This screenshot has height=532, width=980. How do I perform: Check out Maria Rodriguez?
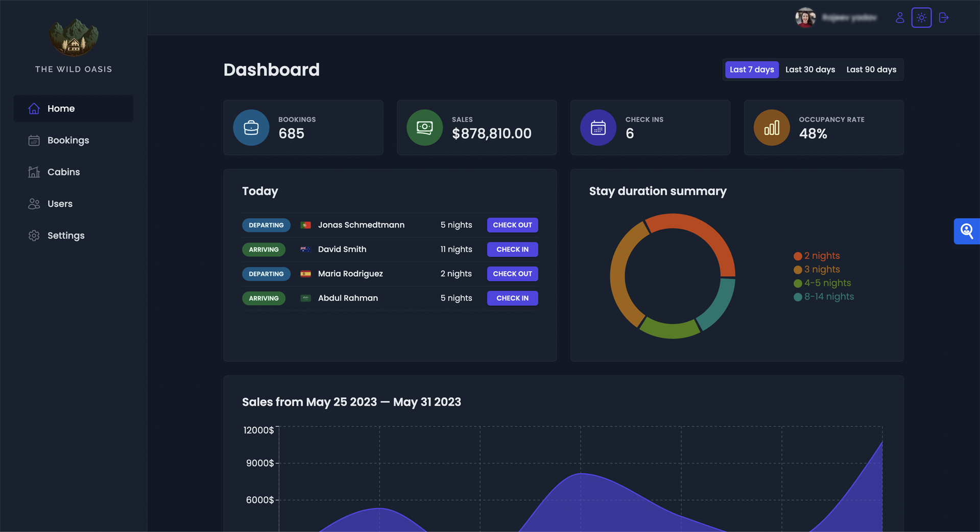pos(512,274)
